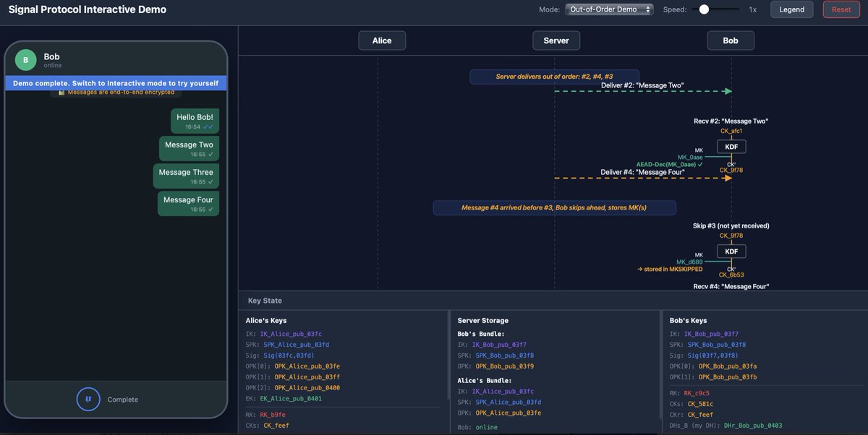
Task: Click the CK_6b53 chain key label
Action: (x=731, y=275)
